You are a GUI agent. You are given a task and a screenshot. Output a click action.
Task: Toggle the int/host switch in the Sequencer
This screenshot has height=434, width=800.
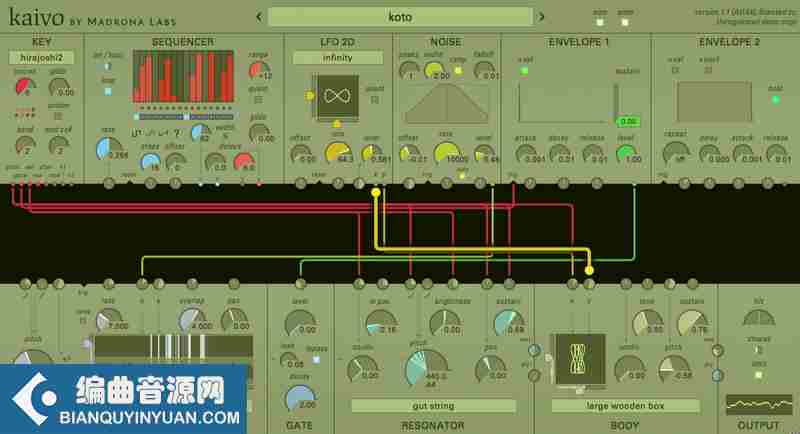pos(108,66)
